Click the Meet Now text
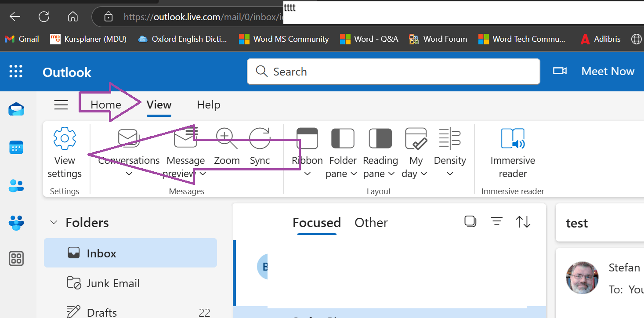Image resolution: width=644 pixels, height=318 pixels. [608, 71]
